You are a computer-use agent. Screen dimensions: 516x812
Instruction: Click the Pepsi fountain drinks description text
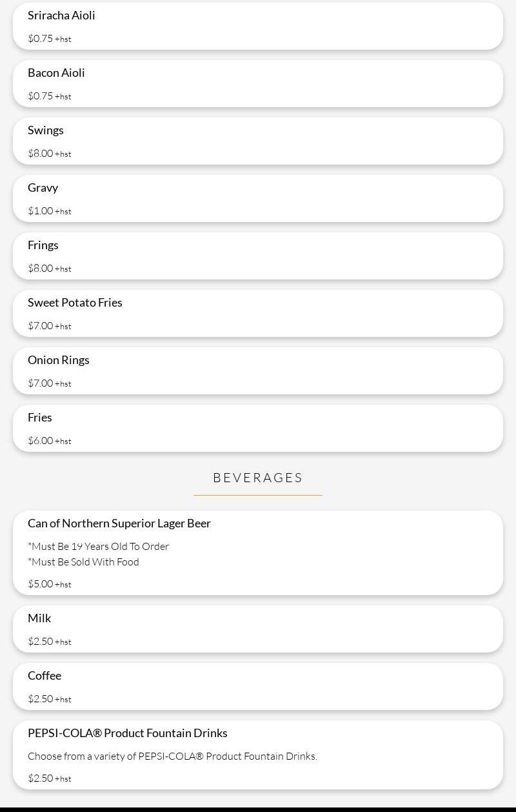click(172, 756)
